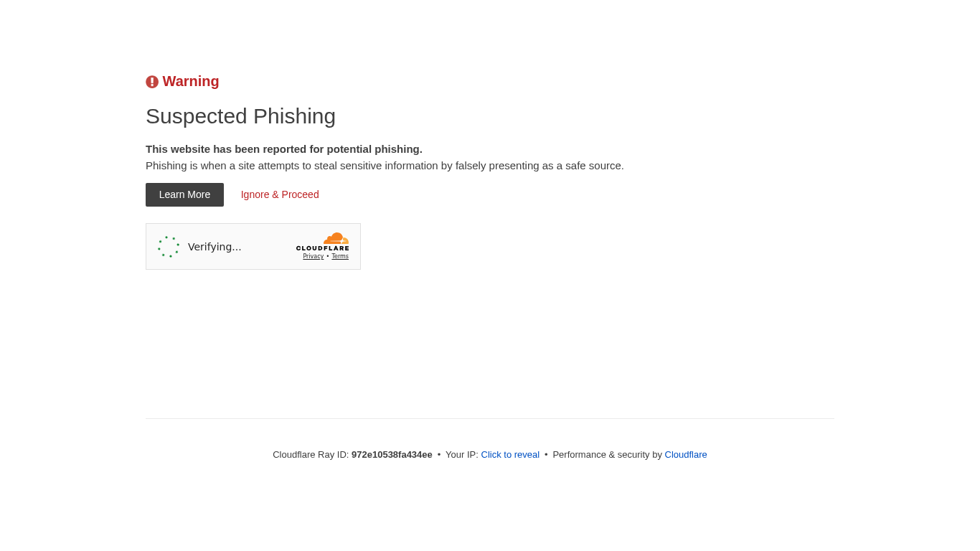Click the bold reported for phishing sentence
Image resolution: width=980 pixels, height=551 pixels.
point(284,149)
